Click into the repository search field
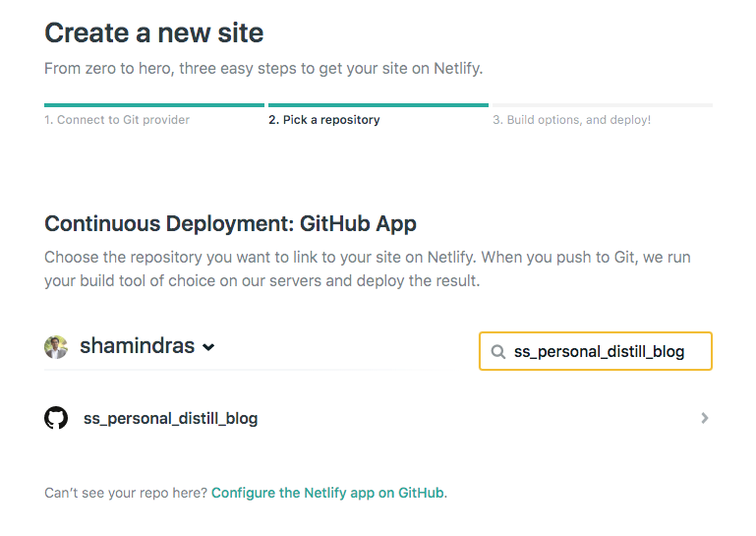This screenshot has height=536, width=756. click(x=596, y=351)
